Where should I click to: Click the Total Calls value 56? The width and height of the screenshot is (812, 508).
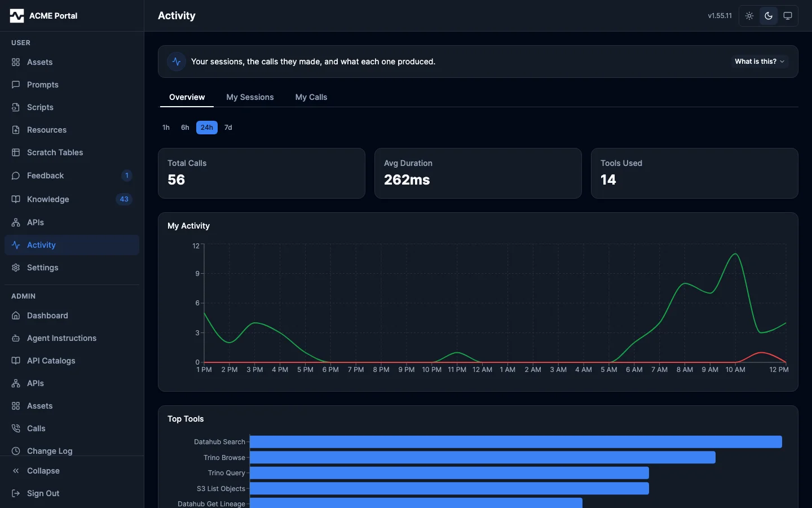[176, 180]
